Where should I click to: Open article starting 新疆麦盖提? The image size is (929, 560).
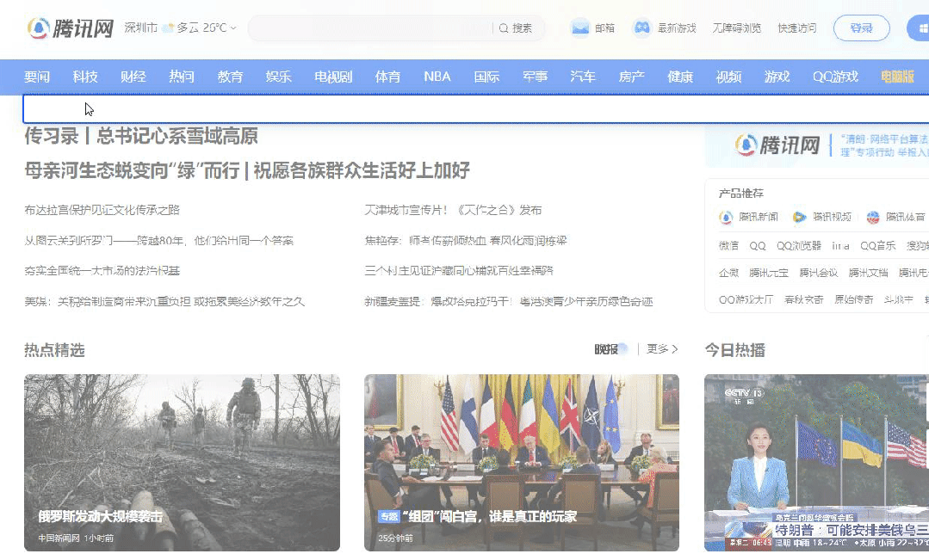tap(508, 301)
